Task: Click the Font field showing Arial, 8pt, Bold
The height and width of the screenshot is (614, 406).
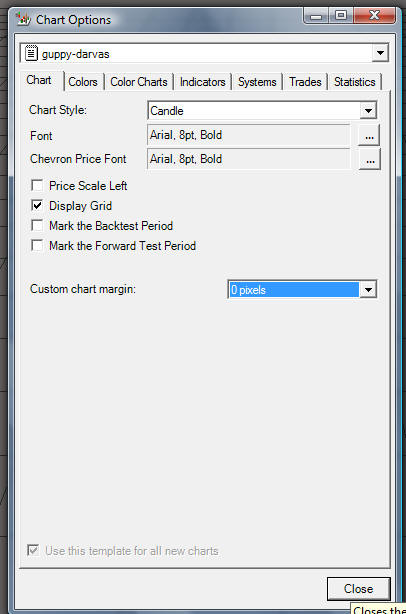Action: 248,135
